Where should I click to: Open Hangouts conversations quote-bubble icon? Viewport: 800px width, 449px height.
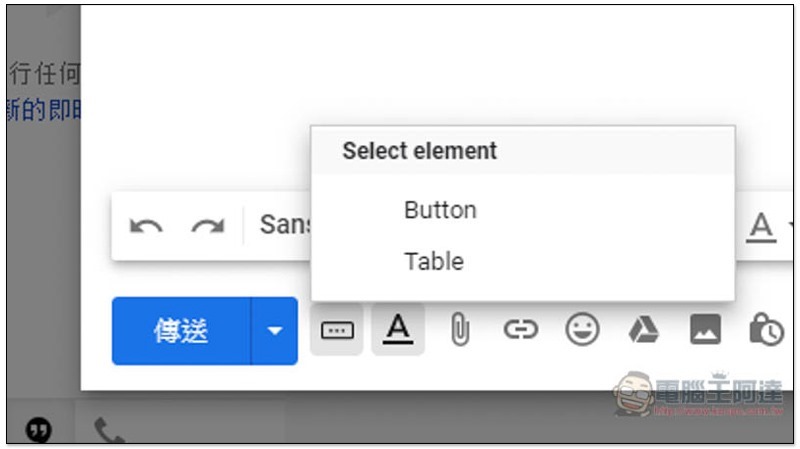39,429
